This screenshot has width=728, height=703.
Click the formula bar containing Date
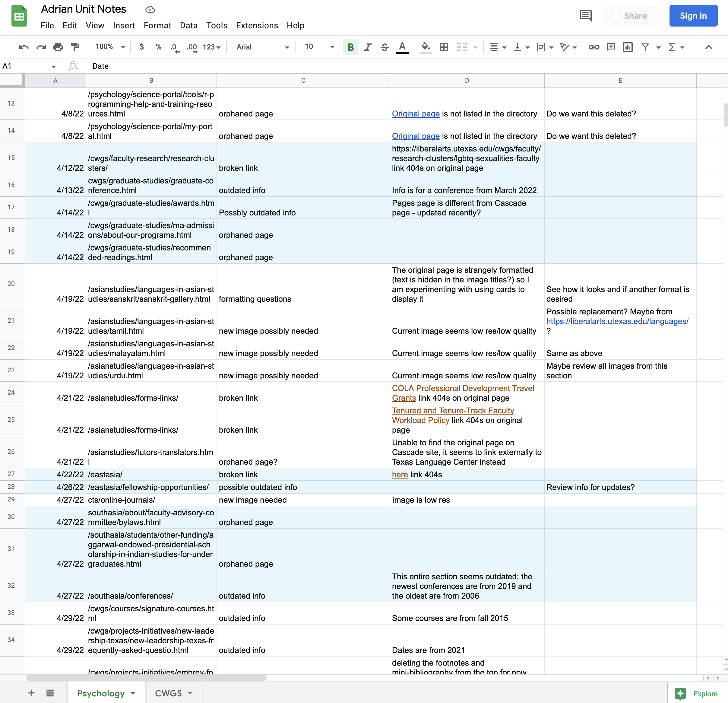coord(407,66)
